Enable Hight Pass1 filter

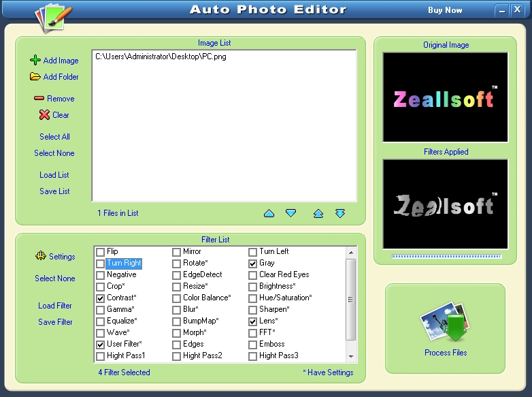click(x=100, y=356)
